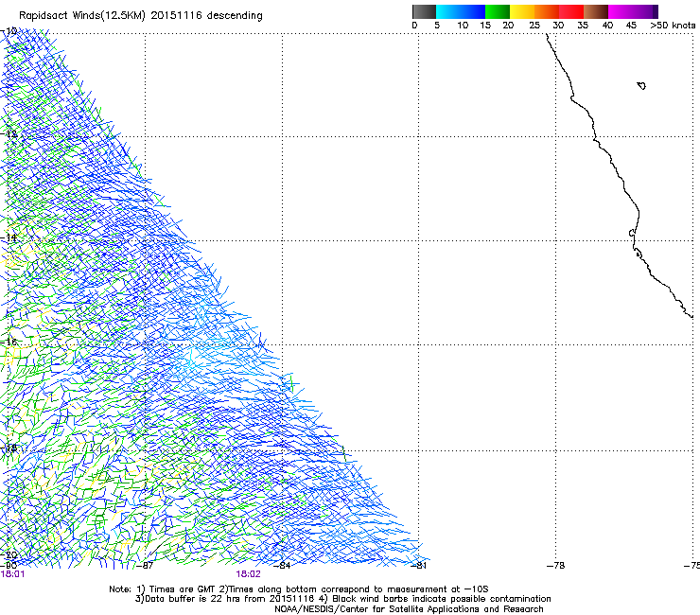The image size is (700, 615).
Task: Click the '25' legend scale label
Action: (x=534, y=26)
